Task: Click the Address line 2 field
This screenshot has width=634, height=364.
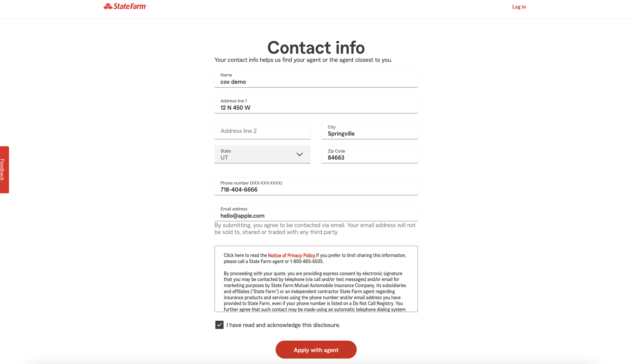Action: (262, 131)
